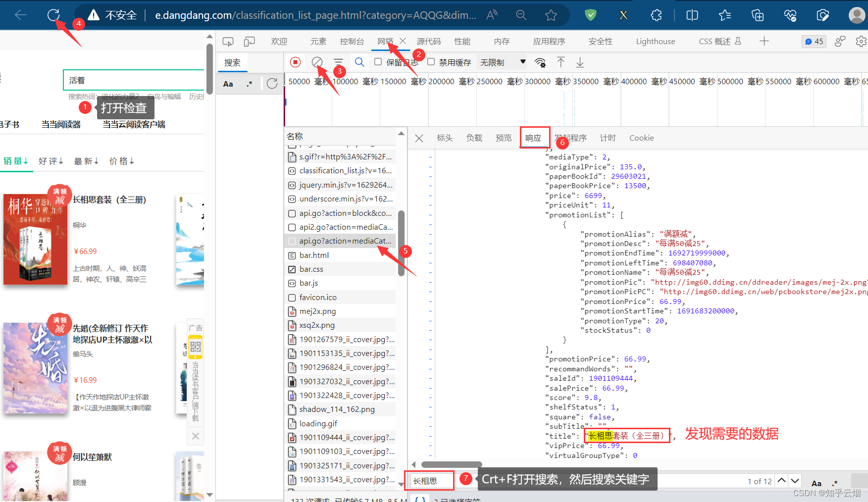The width and height of the screenshot is (868, 502).
Task: Open collections icon in browser toolbar
Action: [x=758, y=15]
